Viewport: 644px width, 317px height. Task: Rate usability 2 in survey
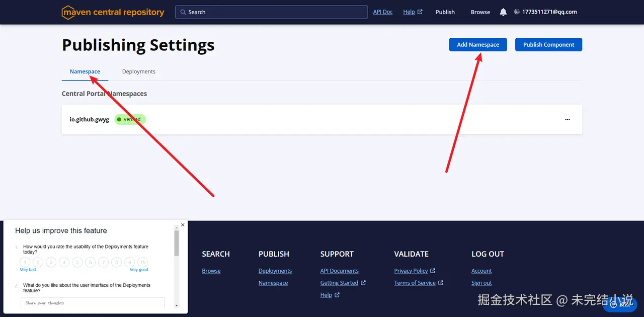[x=38, y=262]
